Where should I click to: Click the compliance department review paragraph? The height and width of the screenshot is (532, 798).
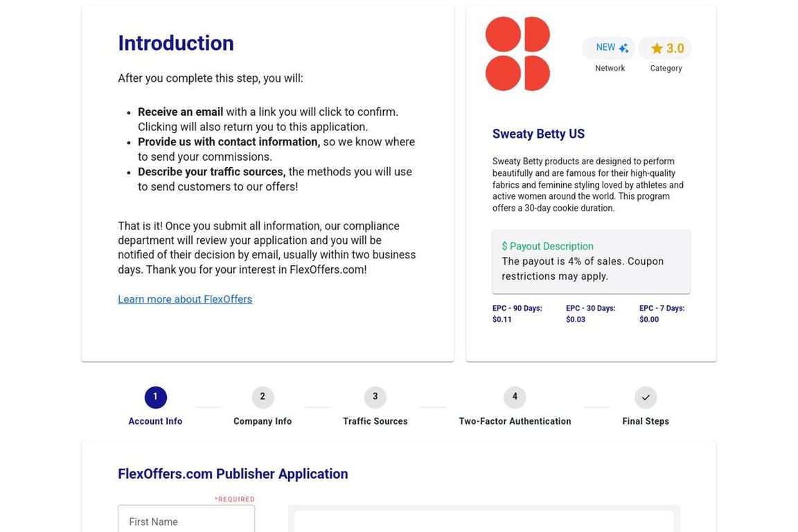(267, 248)
